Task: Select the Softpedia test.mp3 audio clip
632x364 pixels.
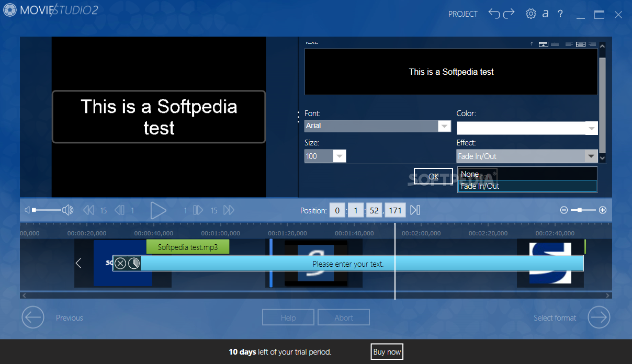Action: coord(187,247)
